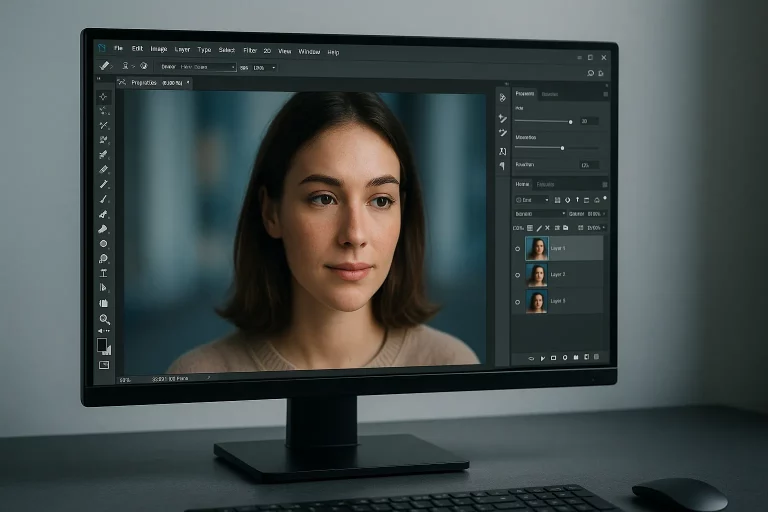Open the Filter menu
The width and height of the screenshot is (768, 512).
[250, 50]
